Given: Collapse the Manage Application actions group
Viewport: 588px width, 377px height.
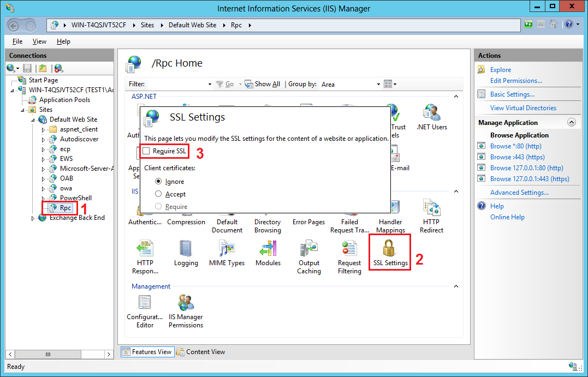Looking at the screenshot, I should [x=572, y=123].
